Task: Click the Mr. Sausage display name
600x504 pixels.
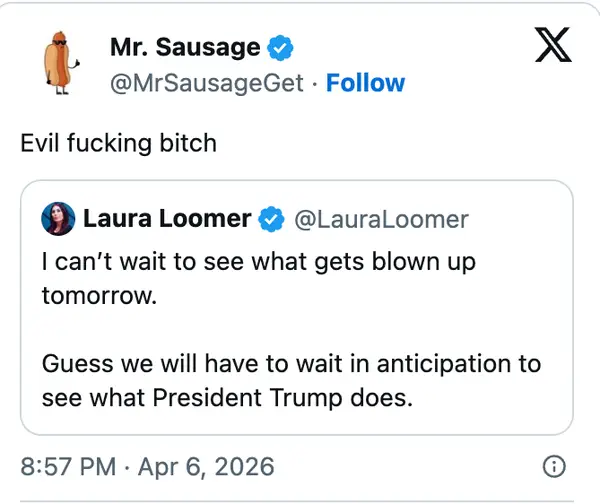Action: (185, 48)
